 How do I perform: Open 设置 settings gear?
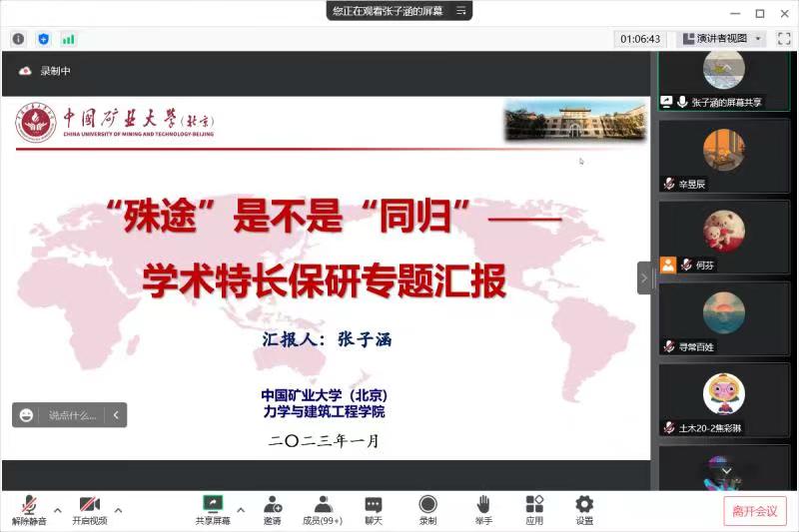(584, 510)
